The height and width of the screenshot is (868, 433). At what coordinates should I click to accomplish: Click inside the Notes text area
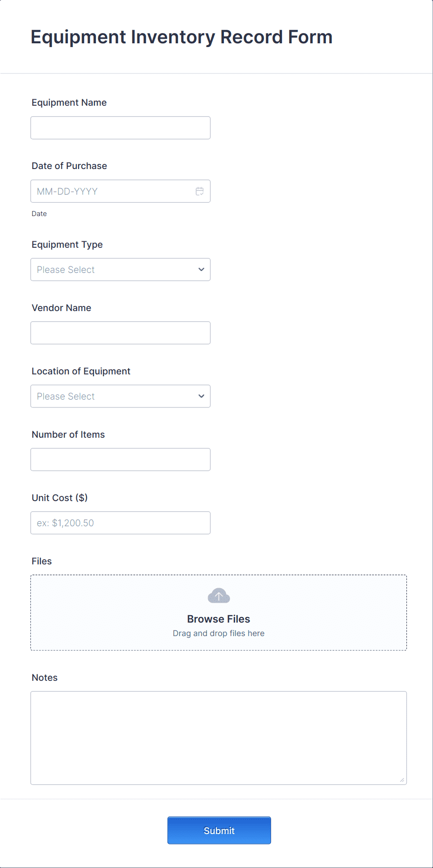pyautogui.click(x=218, y=736)
